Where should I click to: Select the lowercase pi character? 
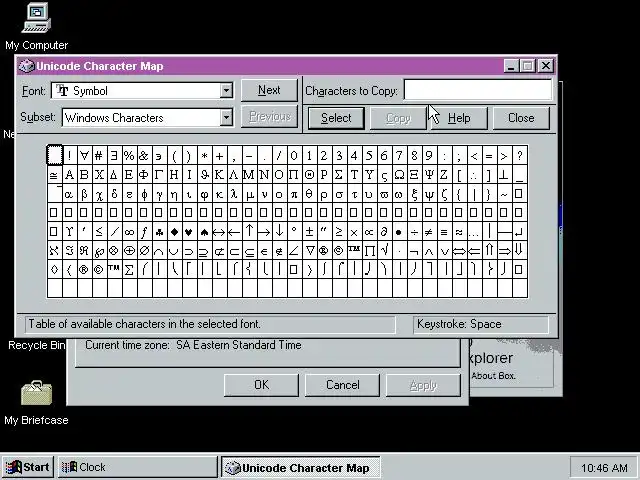click(294, 194)
